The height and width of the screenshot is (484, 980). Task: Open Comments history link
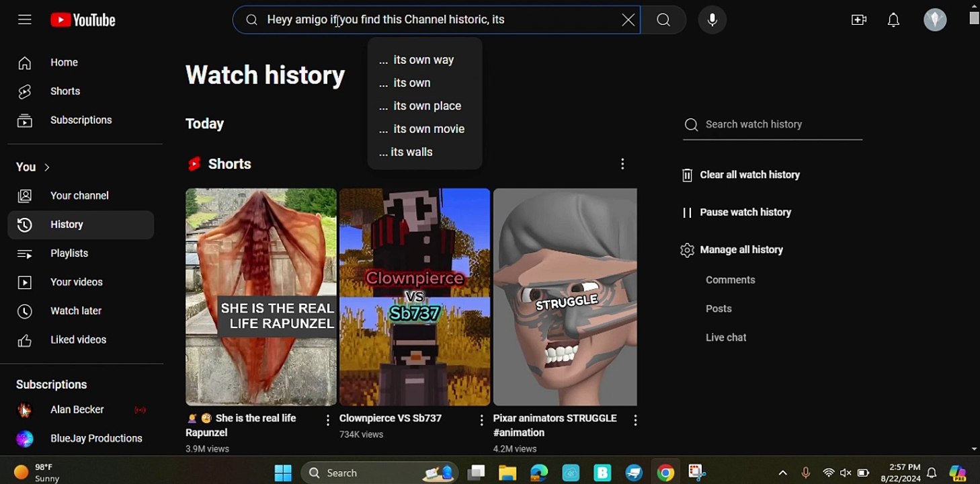tap(731, 280)
